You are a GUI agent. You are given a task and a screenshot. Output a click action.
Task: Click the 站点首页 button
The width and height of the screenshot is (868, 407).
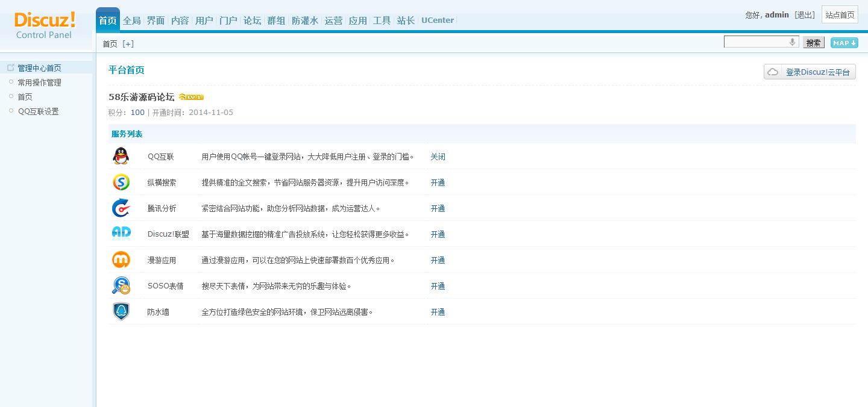(x=840, y=15)
